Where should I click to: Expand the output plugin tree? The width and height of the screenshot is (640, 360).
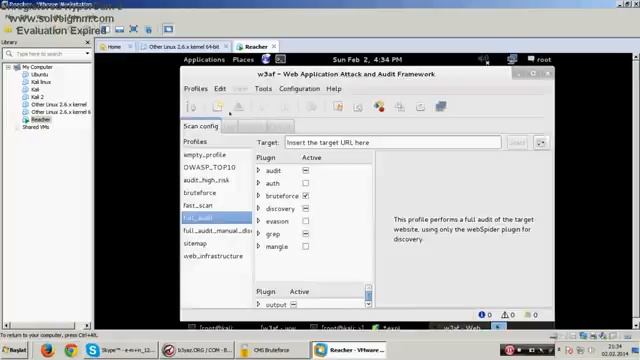click(x=259, y=304)
